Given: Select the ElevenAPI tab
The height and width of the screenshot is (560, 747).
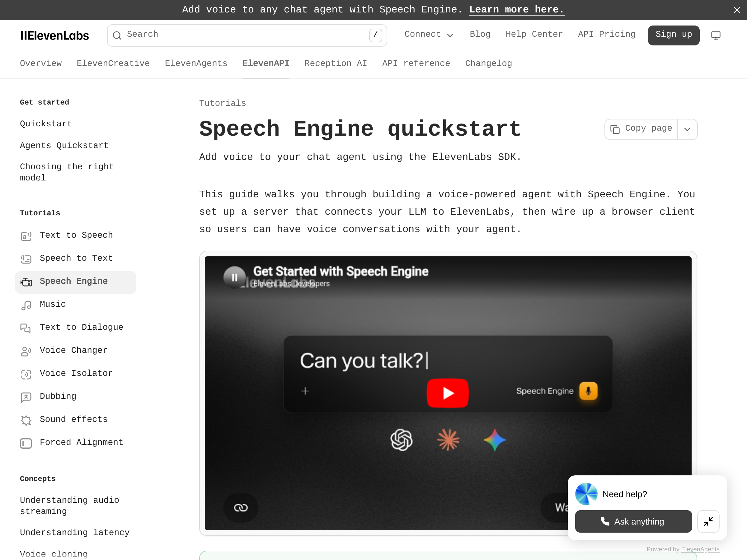Looking at the screenshot, I should 266,63.
